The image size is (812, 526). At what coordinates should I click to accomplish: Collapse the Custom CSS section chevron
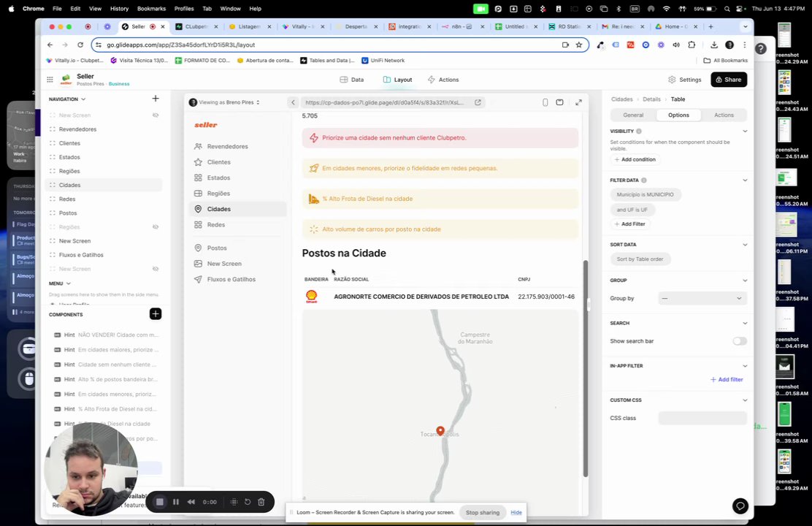point(745,400)
